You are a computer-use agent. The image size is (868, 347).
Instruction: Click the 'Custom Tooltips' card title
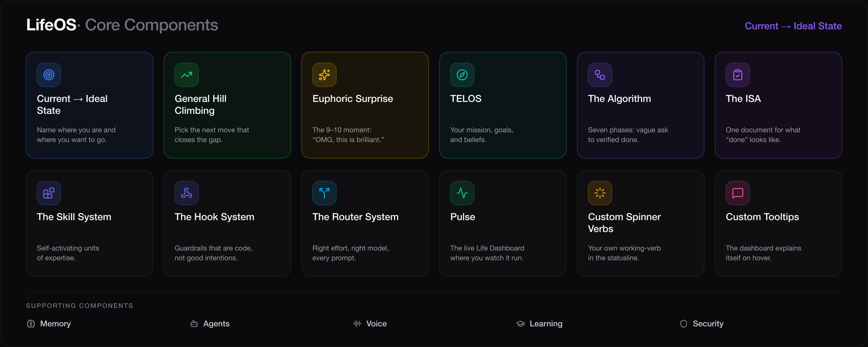762,217
